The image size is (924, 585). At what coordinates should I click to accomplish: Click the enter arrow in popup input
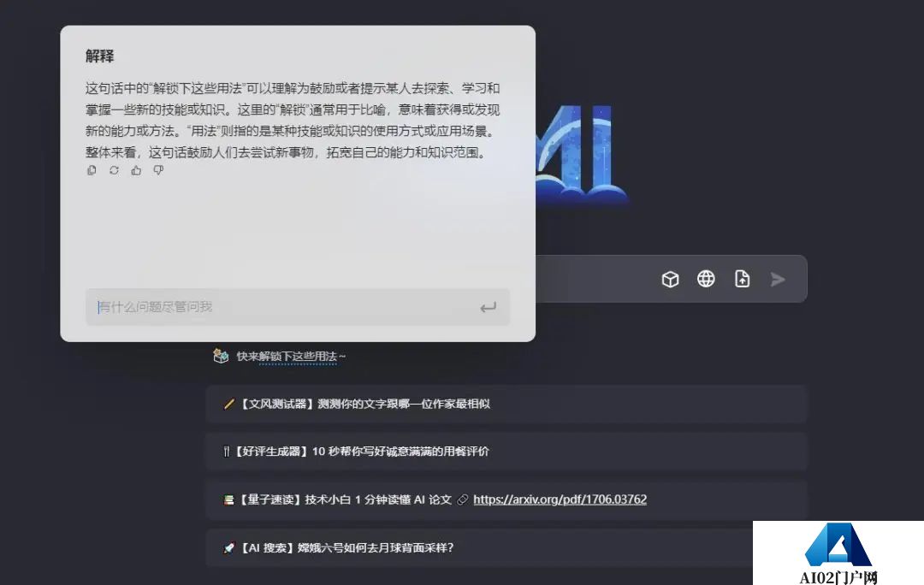(x=488, y=308)
